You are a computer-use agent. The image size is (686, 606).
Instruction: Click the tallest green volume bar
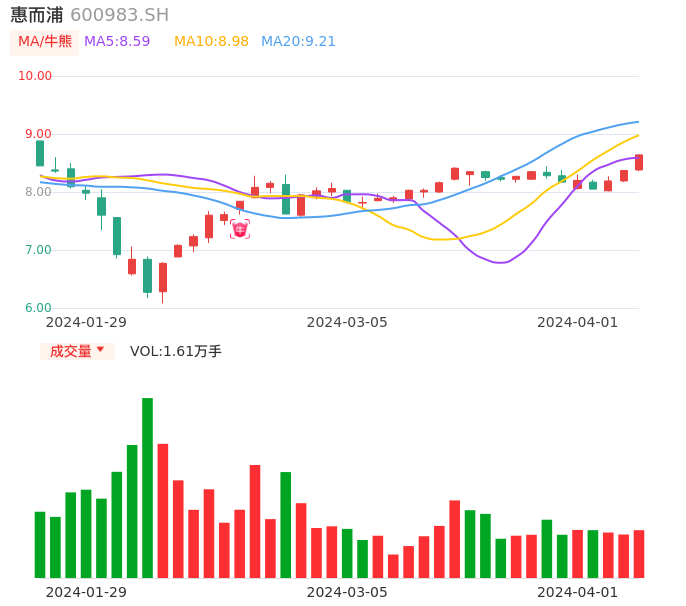147,487
